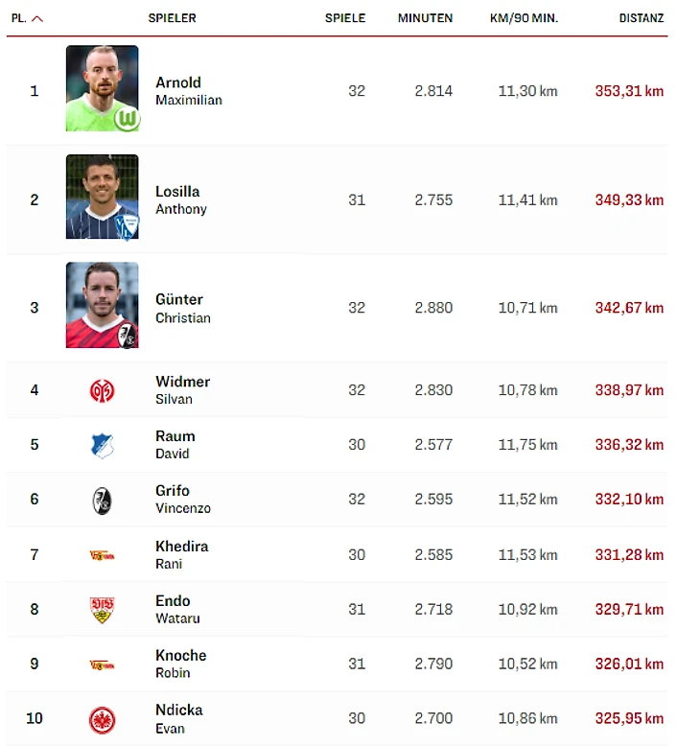The height and width of the screenshot is (746, 700).
Task: Click the Eintracht Frankfurt logo beside Ndicka
Action: coord(102,718)
